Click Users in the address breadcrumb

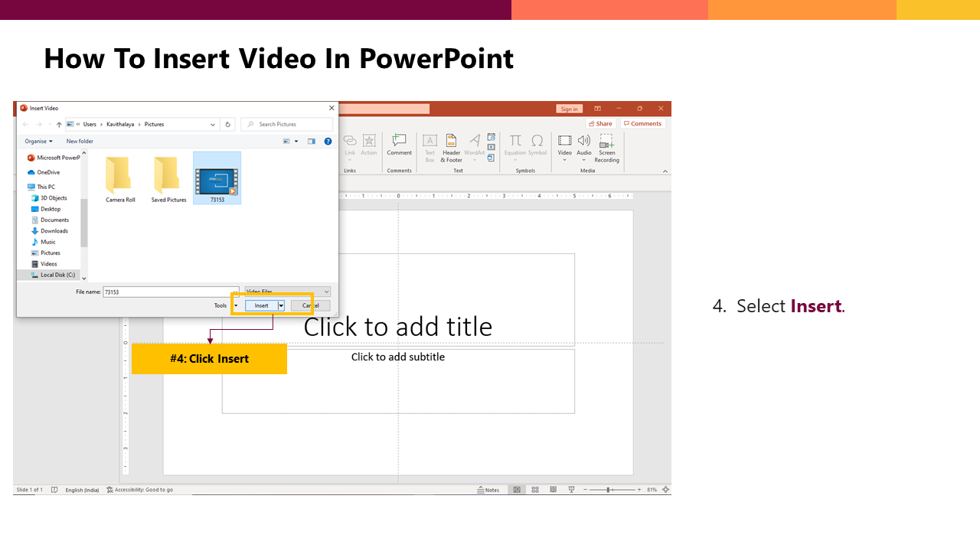[90, 124]
